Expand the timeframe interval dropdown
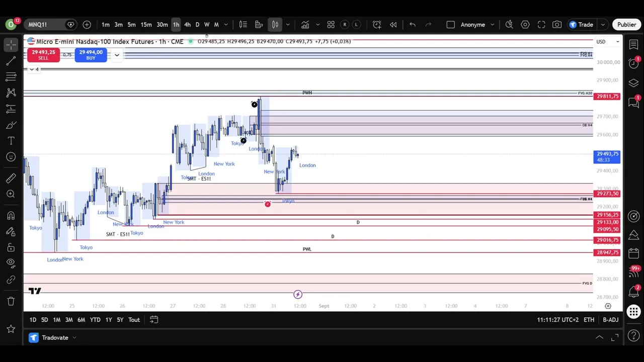 tap(226, 25)
